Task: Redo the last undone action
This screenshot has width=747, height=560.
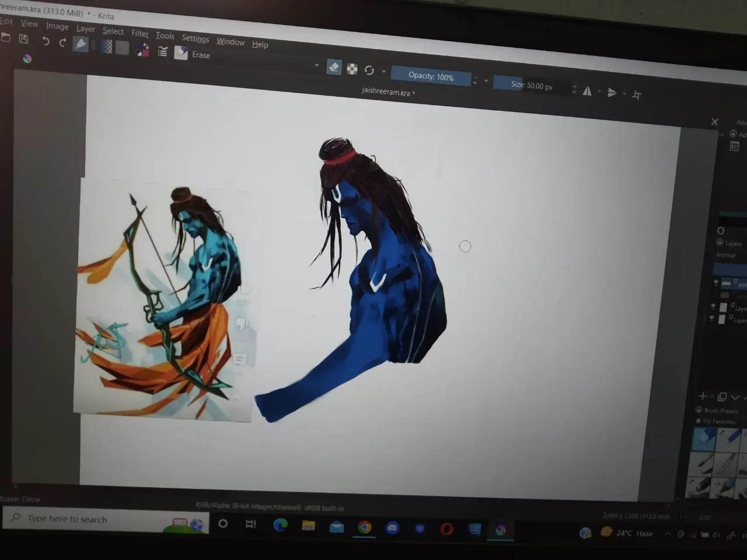Action: 62,42
